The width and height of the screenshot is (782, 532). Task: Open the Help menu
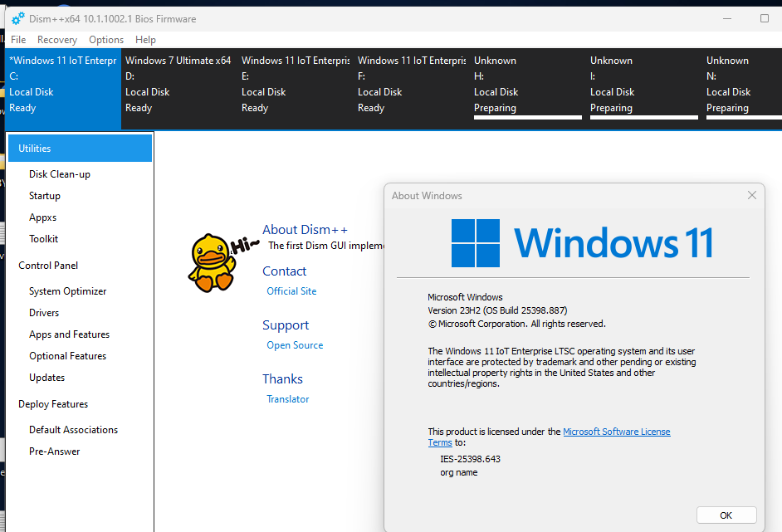tap(145, 40)
